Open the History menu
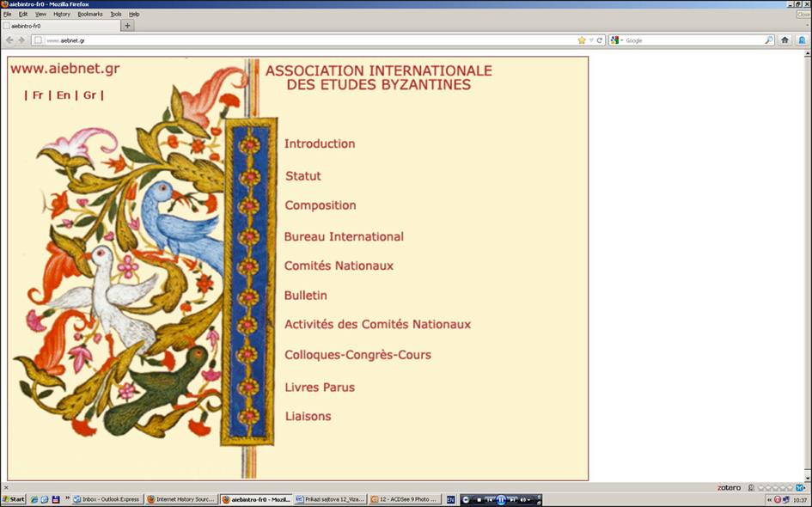Screen dimensions: 812x507 point(62,15)
